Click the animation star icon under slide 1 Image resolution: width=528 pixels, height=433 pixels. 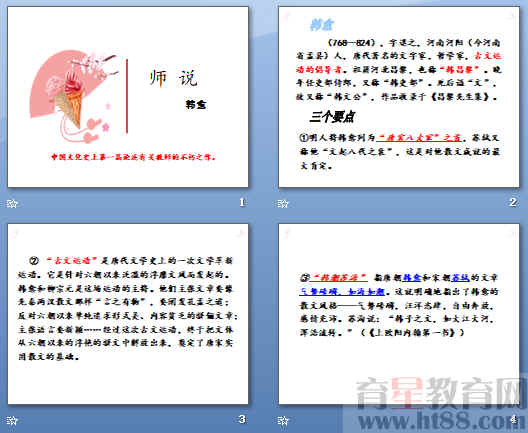11,203
